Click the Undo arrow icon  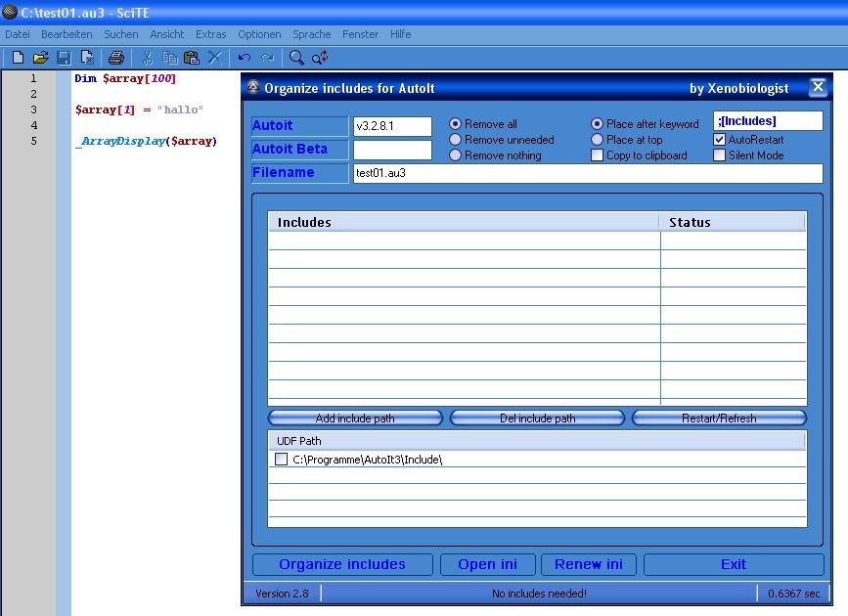point(245,58)
